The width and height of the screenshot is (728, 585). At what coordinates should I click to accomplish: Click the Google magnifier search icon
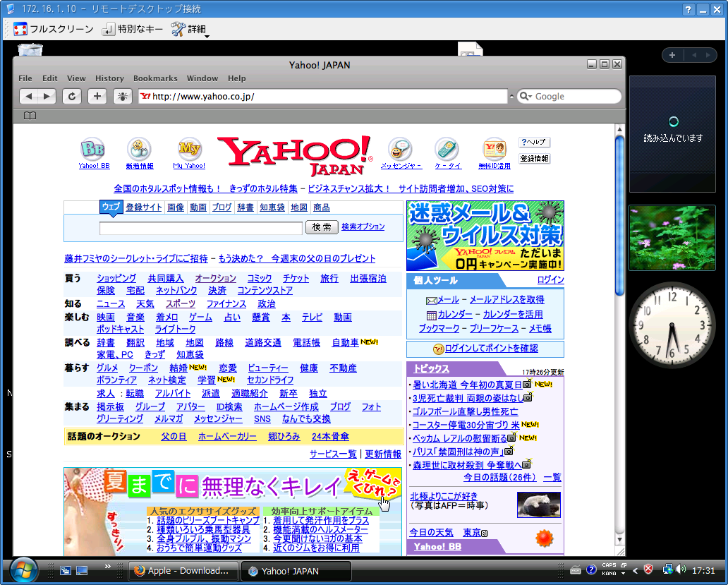click(x=525, y=96)
